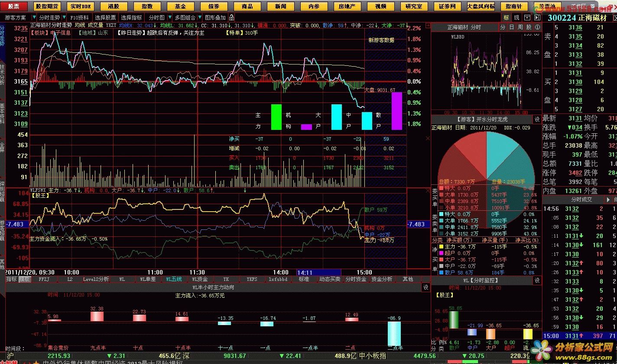
Task: Open 指南针 section
Action: tap(514, 6)
